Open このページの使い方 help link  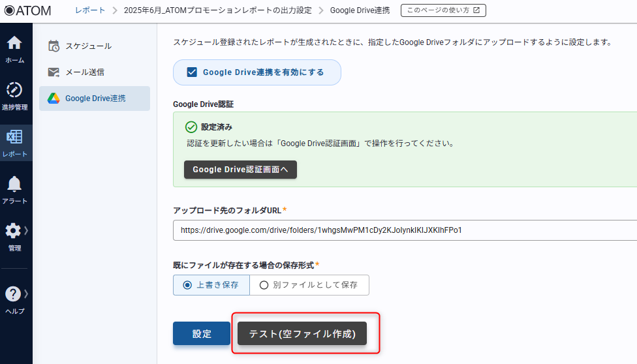click(x=443, y=10)
